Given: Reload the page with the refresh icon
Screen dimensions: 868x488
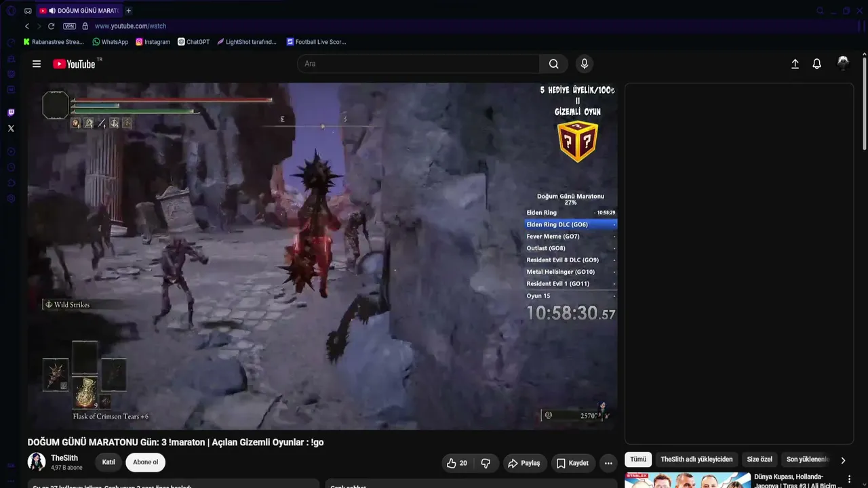Looking at the screenshot, I should coord(51,26).
